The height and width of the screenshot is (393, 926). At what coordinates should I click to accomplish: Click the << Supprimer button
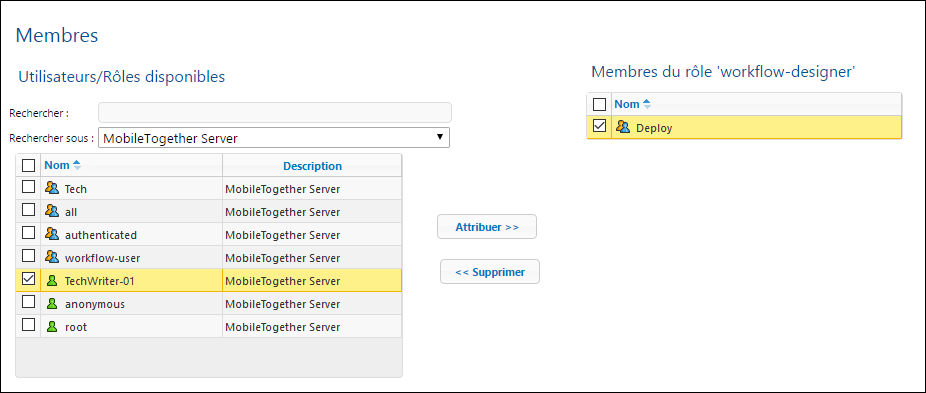coord(490,272)
